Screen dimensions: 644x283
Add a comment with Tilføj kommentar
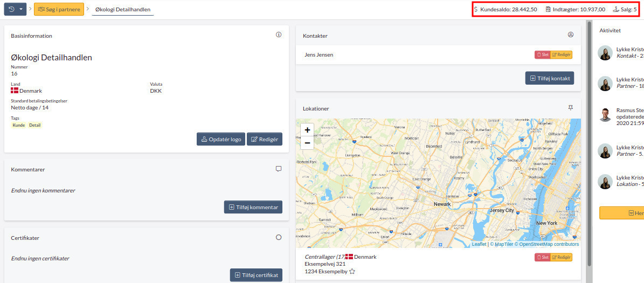point(253,207)
